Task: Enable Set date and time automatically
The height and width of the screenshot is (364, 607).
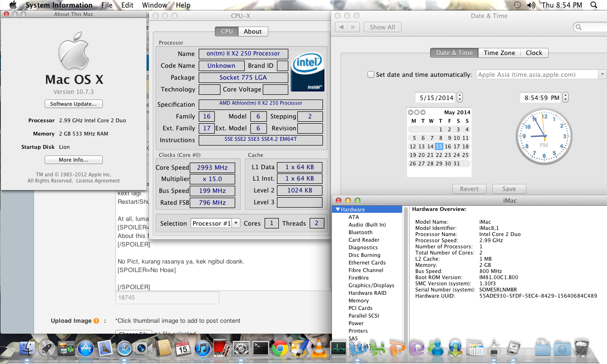Action: click(x=371, y=74)
